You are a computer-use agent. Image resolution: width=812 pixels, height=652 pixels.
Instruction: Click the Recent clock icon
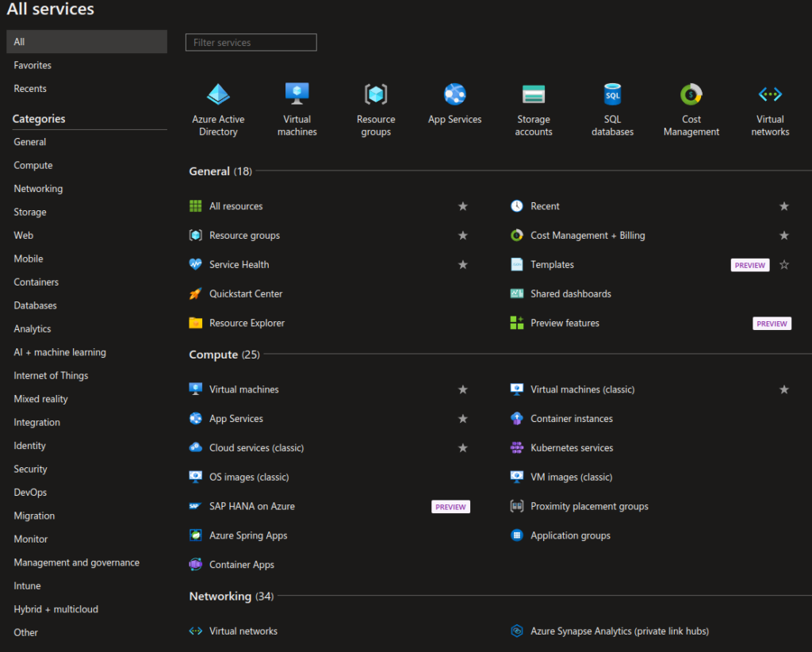(517, 206)
